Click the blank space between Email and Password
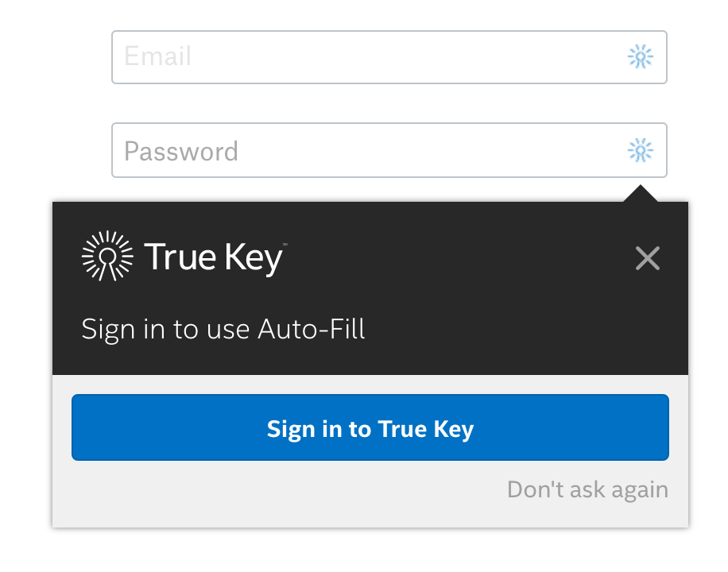 (389, 103)
